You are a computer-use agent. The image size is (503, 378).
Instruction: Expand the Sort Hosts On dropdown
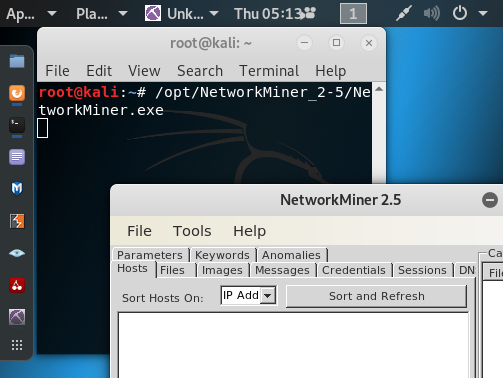pyautogui.click(x=268, y=295)
